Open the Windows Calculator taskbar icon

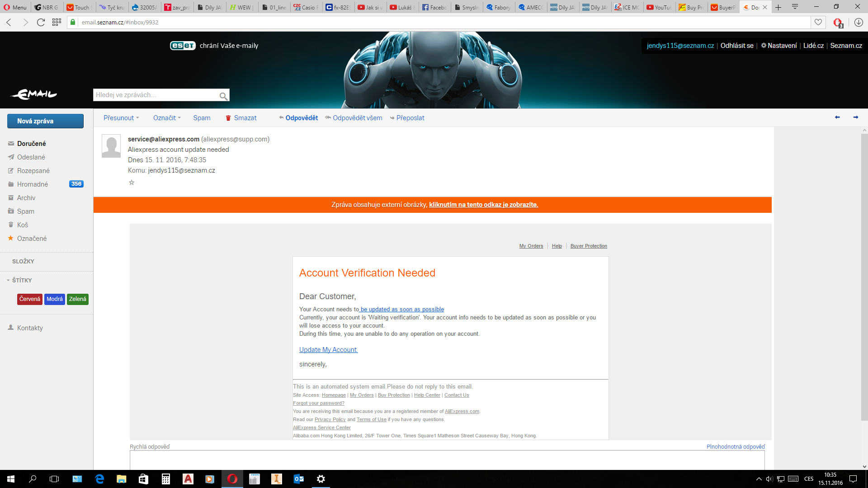[x=166, y=479]
